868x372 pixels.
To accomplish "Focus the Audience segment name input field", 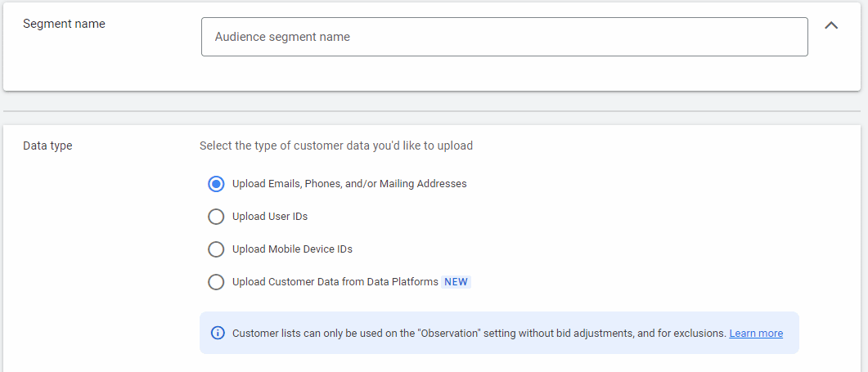I will (504, 37).
